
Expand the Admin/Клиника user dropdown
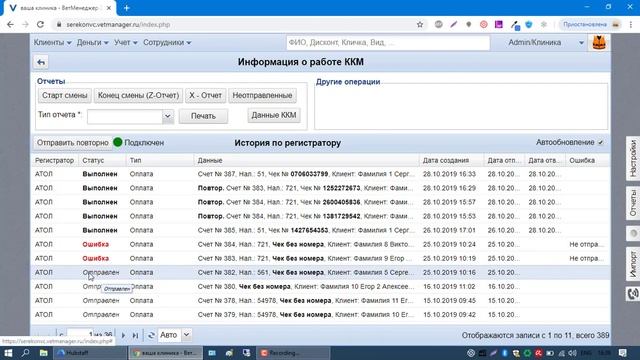pyautogui.click(x=581, y=42)
